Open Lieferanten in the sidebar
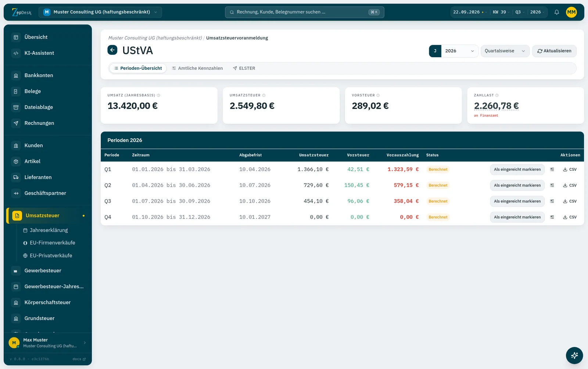 tap(48, 177)
